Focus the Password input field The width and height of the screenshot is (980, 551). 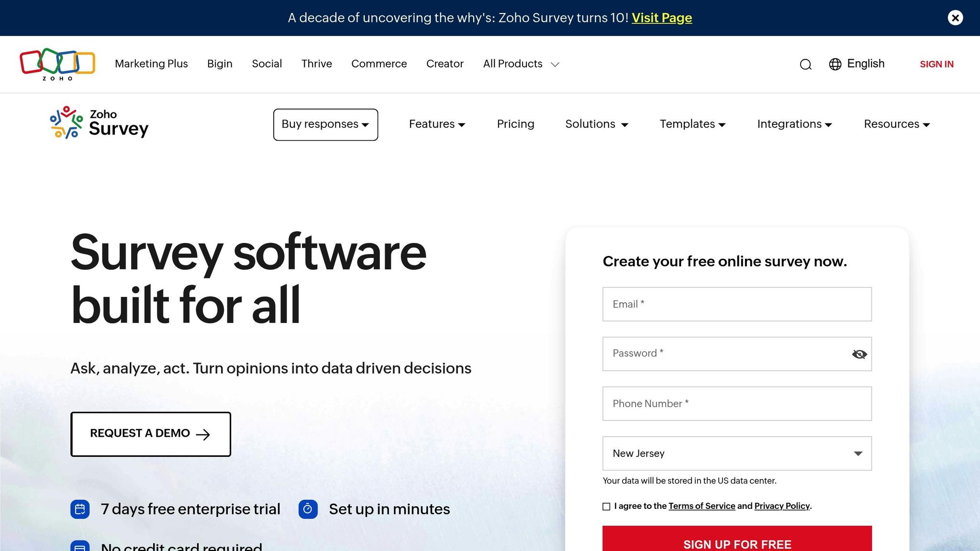pyautogui.click(x=737, y=354)
